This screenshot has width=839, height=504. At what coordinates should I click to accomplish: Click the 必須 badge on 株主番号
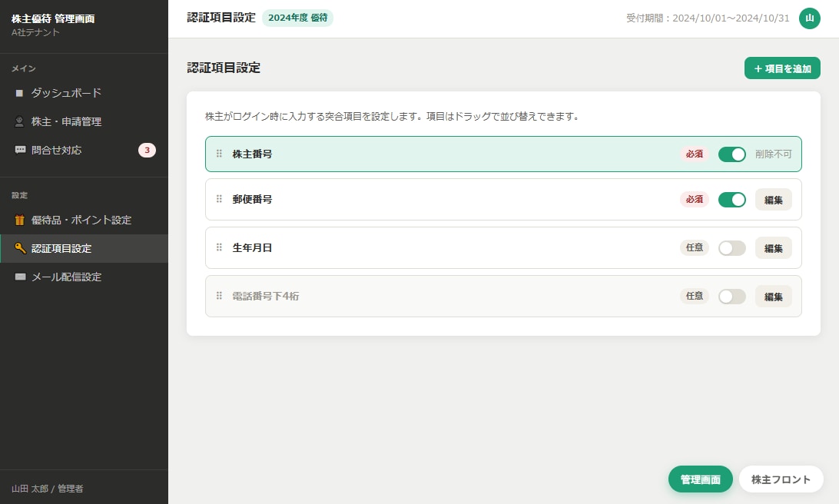tap(694, 154)
